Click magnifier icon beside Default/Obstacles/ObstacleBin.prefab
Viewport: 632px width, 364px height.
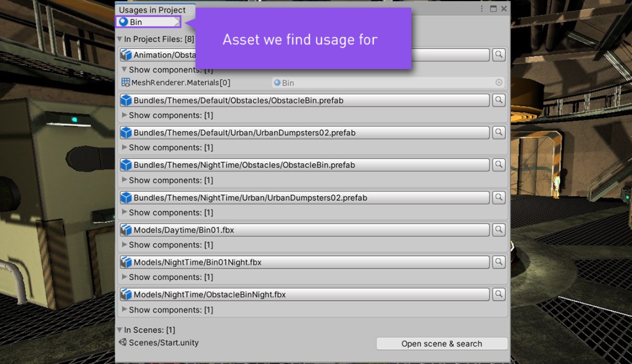pyautogui.click(x=499, y=100)
